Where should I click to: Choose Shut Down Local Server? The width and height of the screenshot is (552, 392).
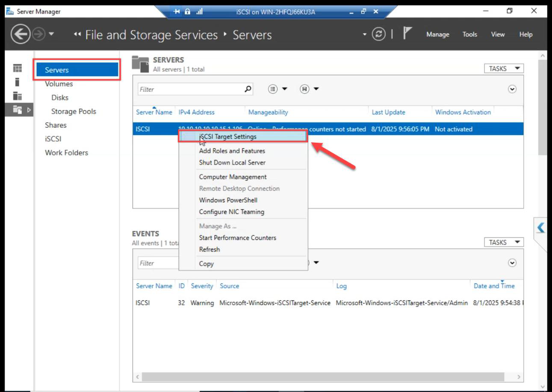pyautogui.click(x=232, y=162)
